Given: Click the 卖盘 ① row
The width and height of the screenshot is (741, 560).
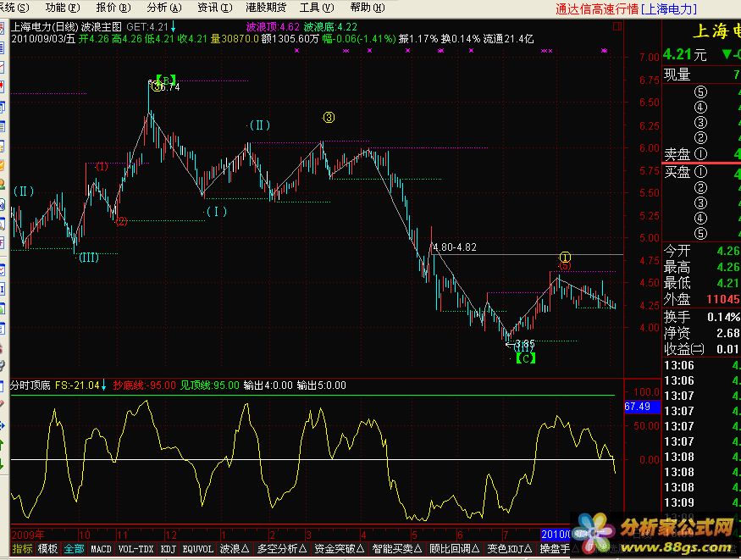Looking at the screenshot, I should (702, 154).
